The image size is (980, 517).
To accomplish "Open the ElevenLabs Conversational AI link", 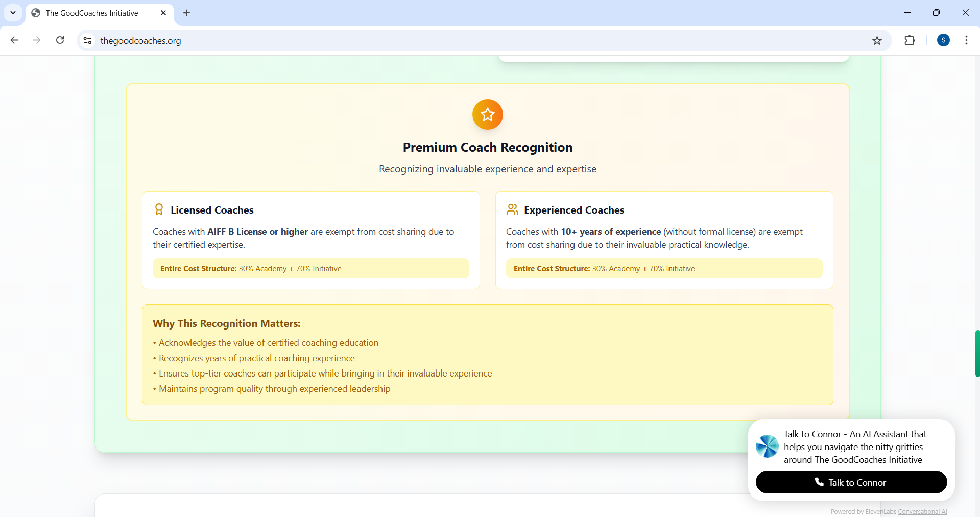I will click(x=922, y=511).
